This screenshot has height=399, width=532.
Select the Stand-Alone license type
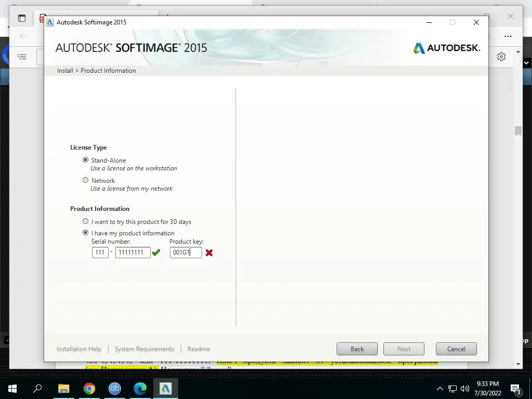[86, 160]
